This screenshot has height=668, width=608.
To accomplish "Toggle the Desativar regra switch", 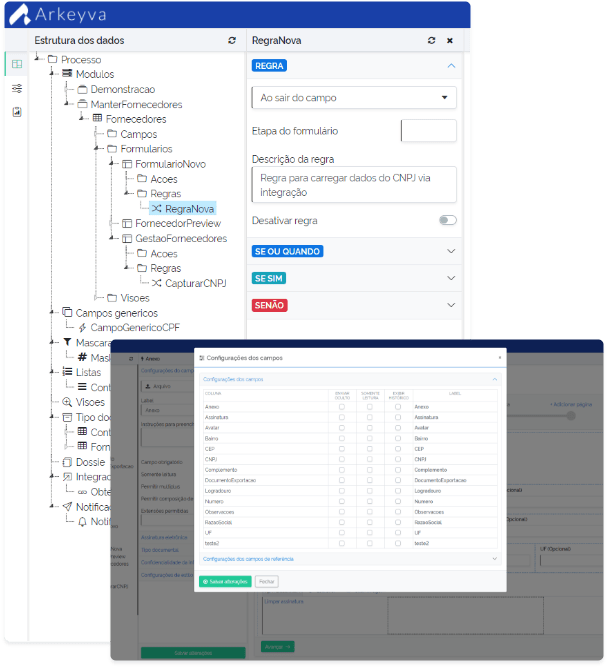I will click(448, 220).
